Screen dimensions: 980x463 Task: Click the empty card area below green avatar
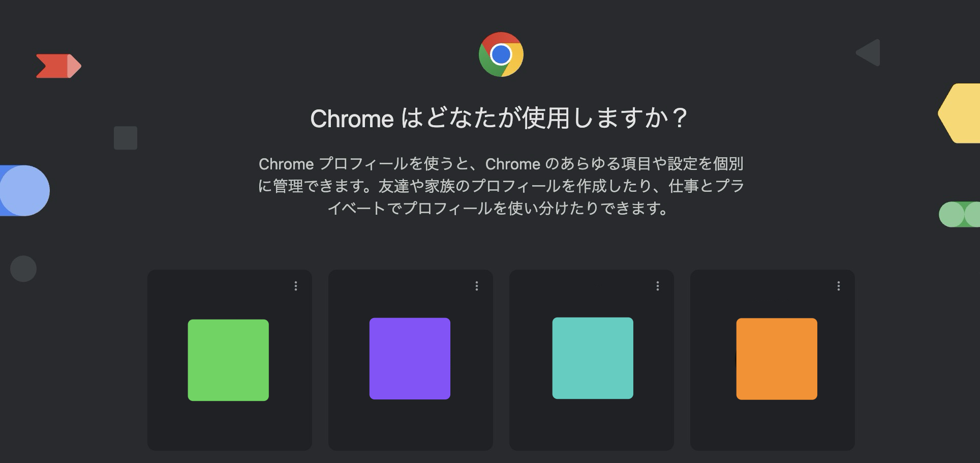[229, 426]
